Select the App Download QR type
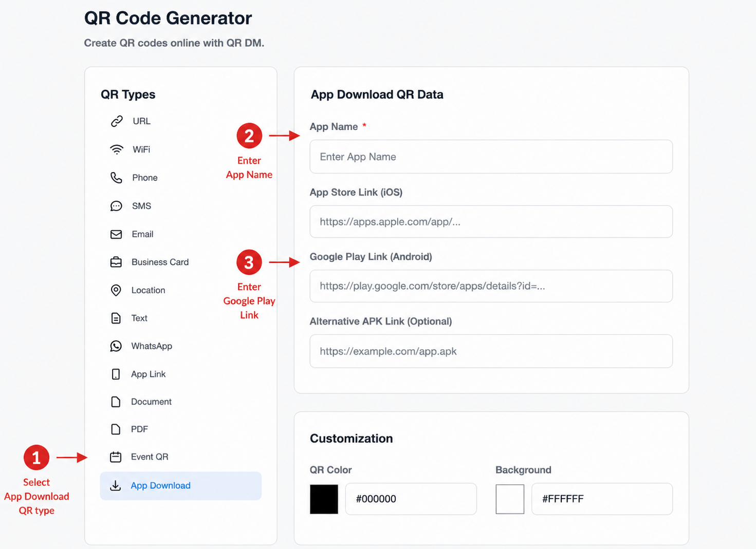756x549 pixels. (181, 486)
